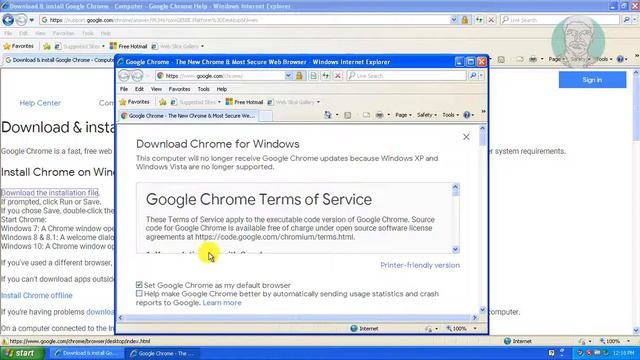640x360 pixels.
Task: Stop loading the page in the front window
Action: coord(338,76)
